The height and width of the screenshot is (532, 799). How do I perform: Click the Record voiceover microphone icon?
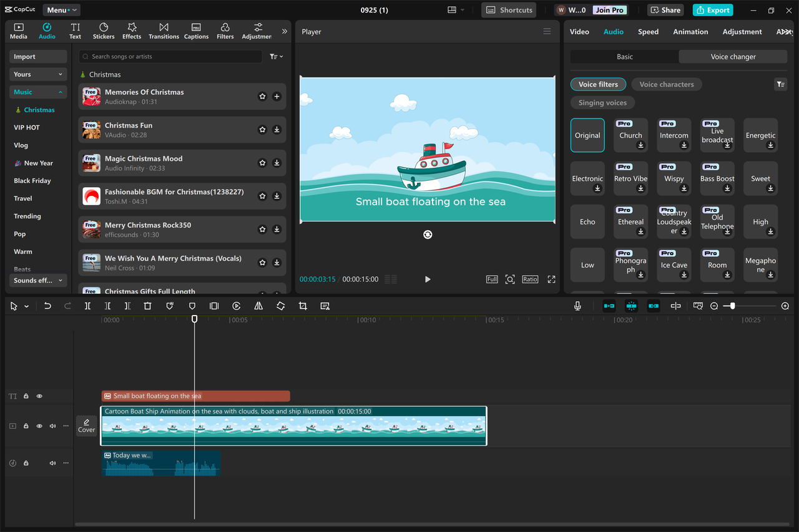pyautogui.click(x=577, y=306)
